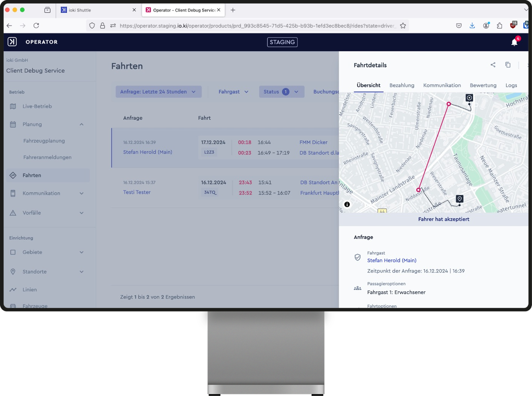Bookmark page with the star icon

403,26
